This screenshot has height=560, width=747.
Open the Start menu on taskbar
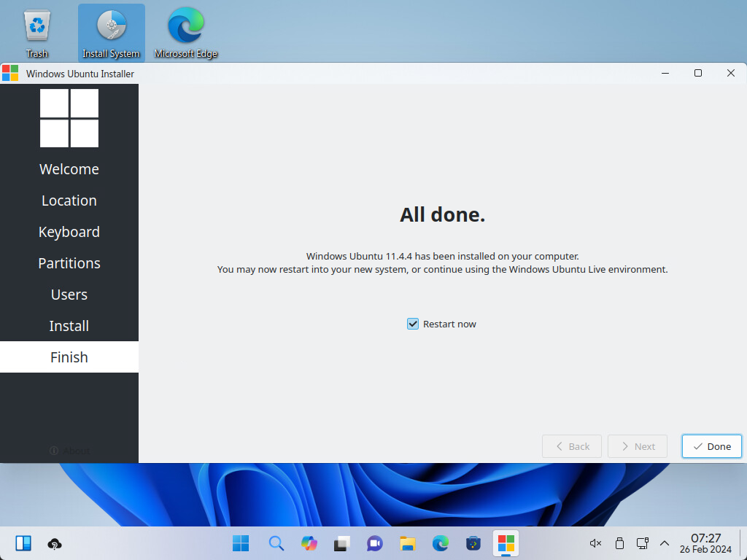pyautogui.click(x=241, y=543)
